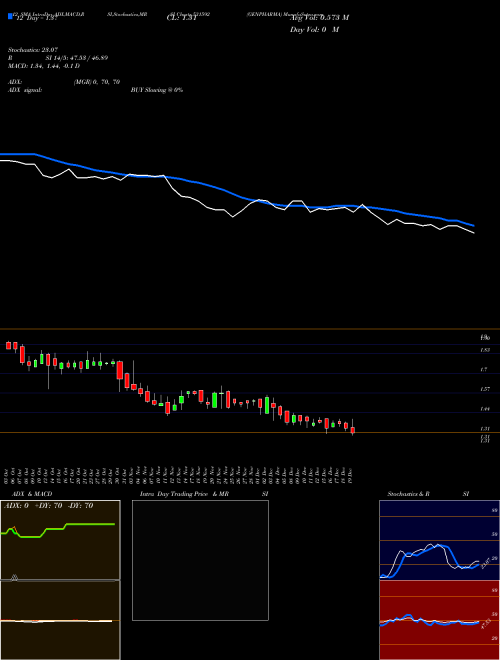This screenshot has width=500, height=660.
Task: Click the red RSI indicator chart
Action: 439,620
